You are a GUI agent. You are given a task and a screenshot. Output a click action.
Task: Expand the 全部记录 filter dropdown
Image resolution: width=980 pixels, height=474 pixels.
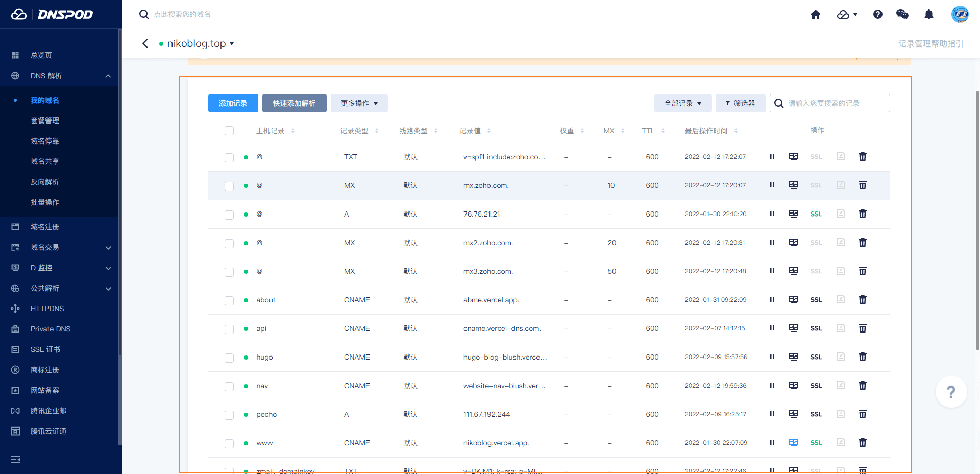click(682, 103)
